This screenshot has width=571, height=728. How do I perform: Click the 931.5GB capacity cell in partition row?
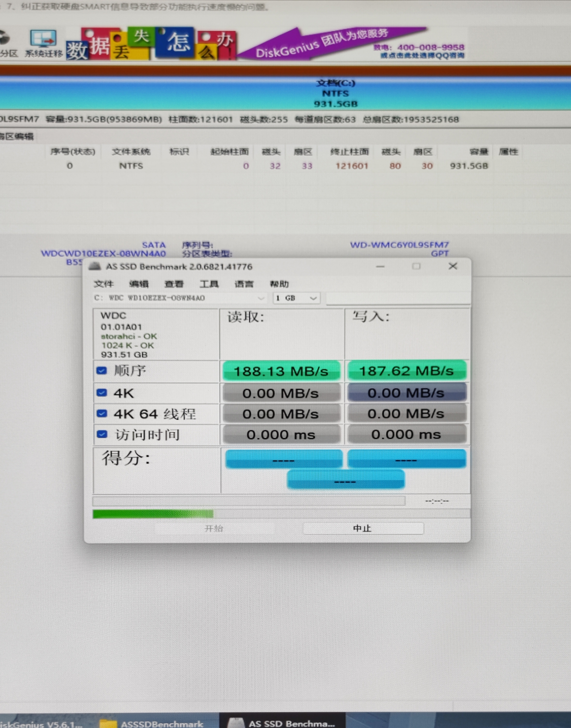(469, 166)
